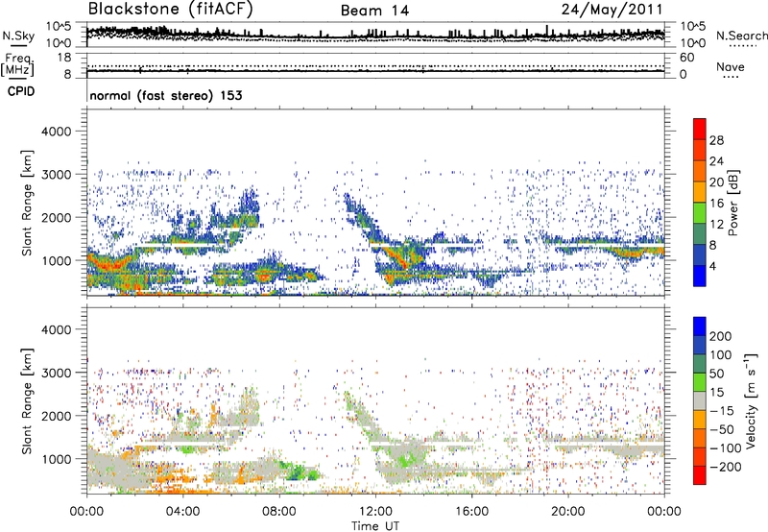Click the 'N.Search' legend label
Screen dimensions: 768x532
point(742,36)
